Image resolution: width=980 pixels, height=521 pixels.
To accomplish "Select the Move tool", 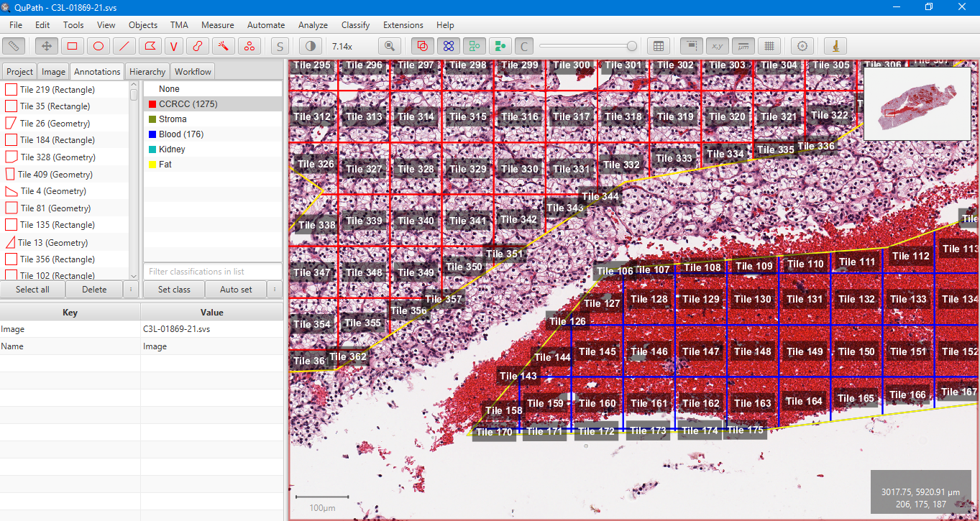I will point(45,45).
